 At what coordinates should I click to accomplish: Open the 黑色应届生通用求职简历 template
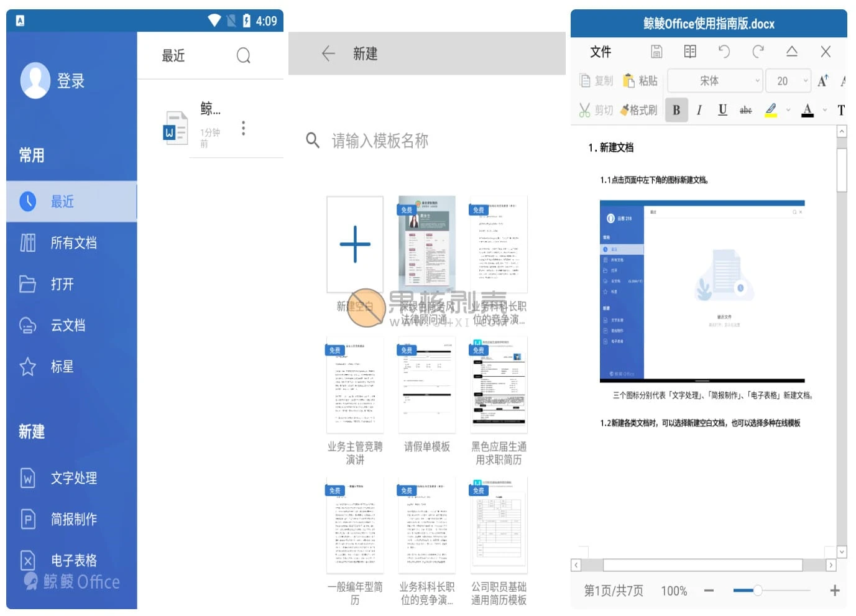(x=499, y=385)
